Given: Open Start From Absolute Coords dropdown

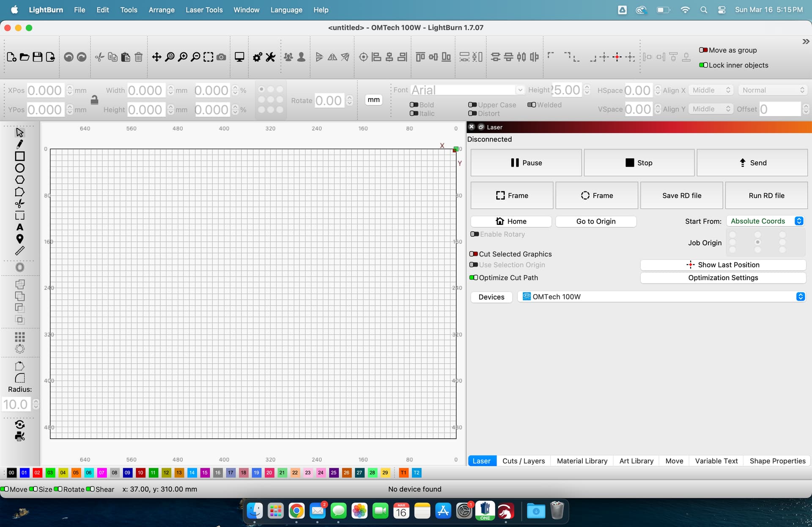Looking at the screenshot, I should click(766, 221).
